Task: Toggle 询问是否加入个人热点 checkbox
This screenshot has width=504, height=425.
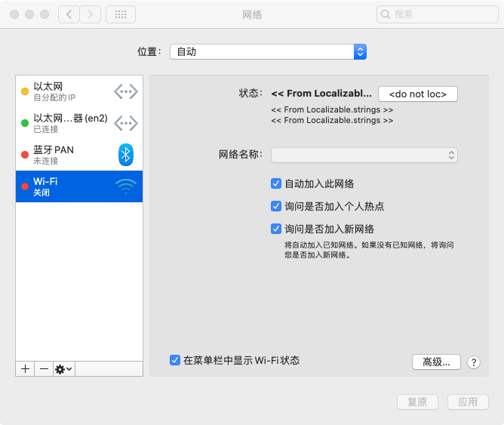Action: pyautogui.click(x=276, y=206)
